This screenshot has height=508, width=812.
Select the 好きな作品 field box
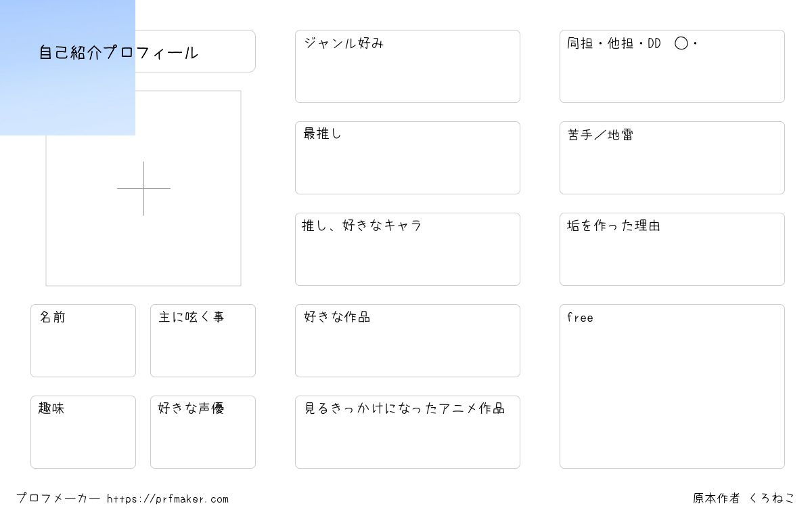(x=407, y=341)
